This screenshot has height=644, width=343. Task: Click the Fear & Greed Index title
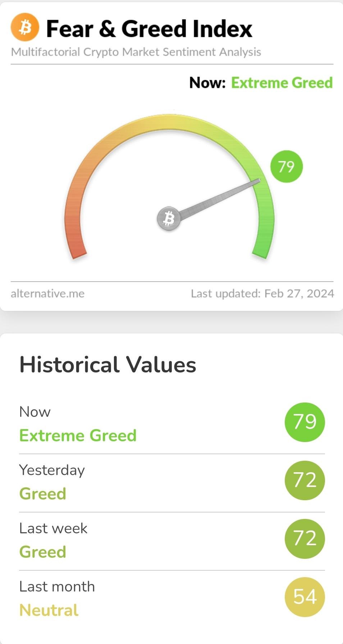click(149, 29)
